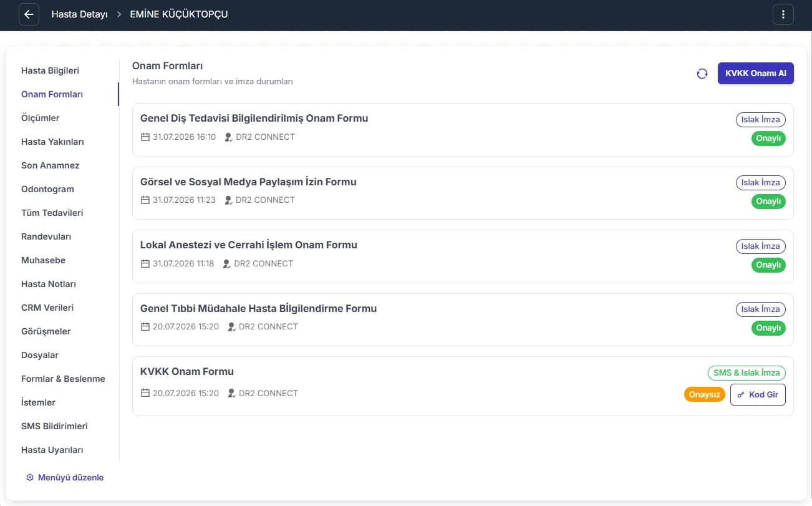The image size is (812, 506).
Task: Click the KVKK Onamı Al button
Action: pos(755,73)
